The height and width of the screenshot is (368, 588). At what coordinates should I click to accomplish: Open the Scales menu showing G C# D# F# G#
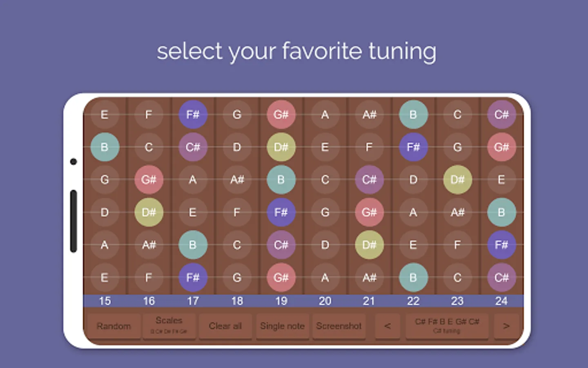coord(169,326)
